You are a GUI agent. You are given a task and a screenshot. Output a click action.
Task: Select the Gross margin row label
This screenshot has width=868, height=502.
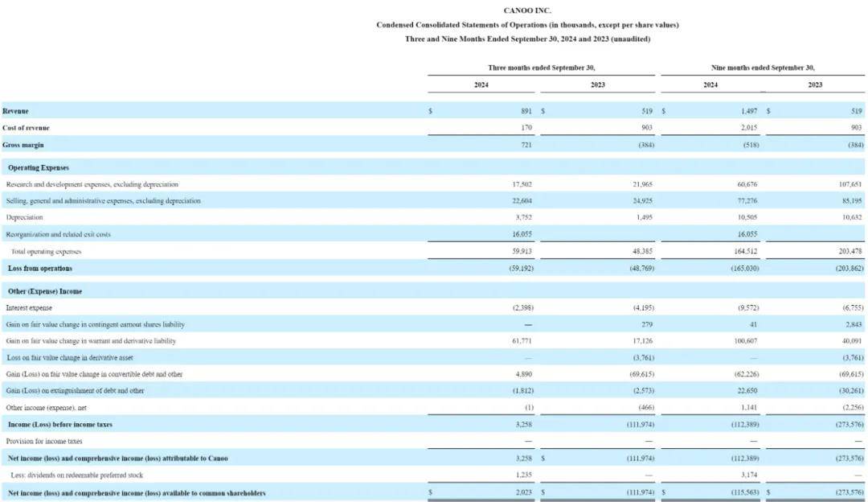tap(23, 145)
